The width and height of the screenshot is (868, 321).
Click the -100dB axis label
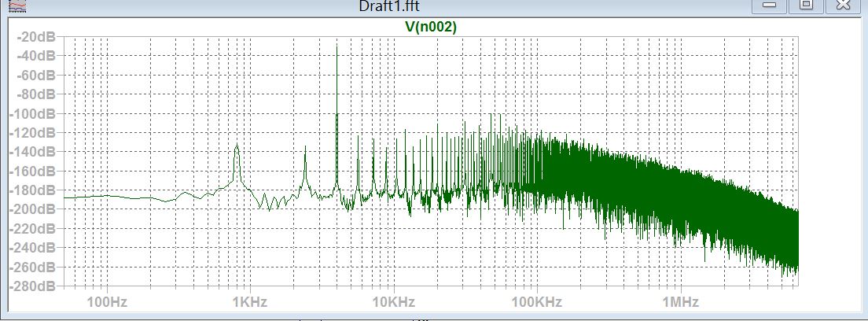(x=32, y=113)
